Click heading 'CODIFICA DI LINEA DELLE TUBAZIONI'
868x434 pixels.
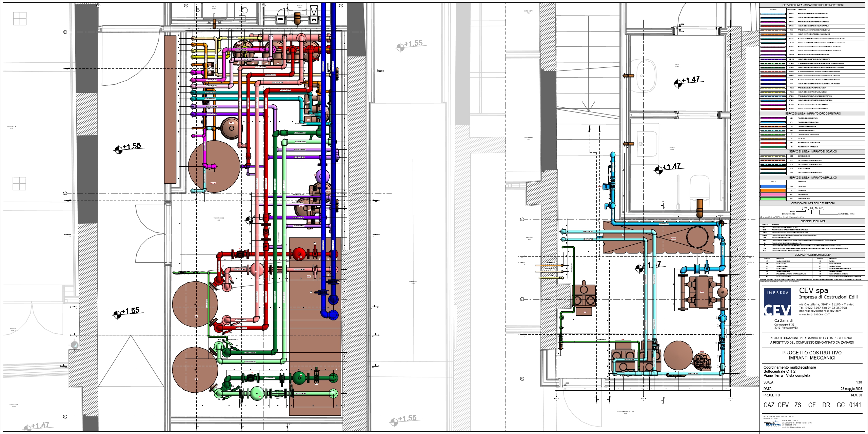813,203
